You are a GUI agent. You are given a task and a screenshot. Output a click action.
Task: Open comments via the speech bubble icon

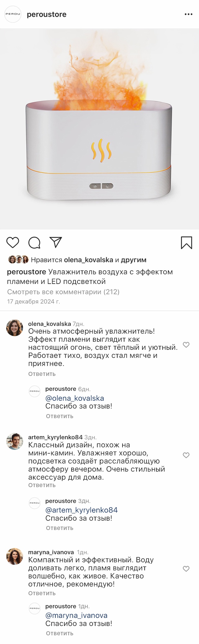click(34, 243)
